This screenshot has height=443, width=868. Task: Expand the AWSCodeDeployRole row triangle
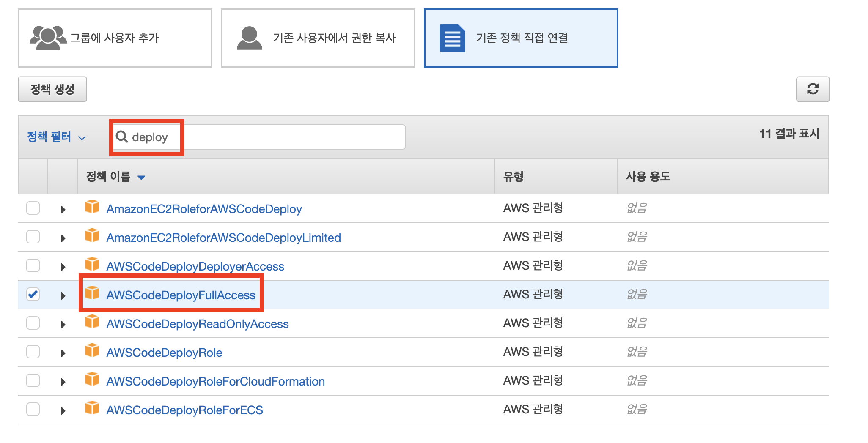(x=63, y=353)
